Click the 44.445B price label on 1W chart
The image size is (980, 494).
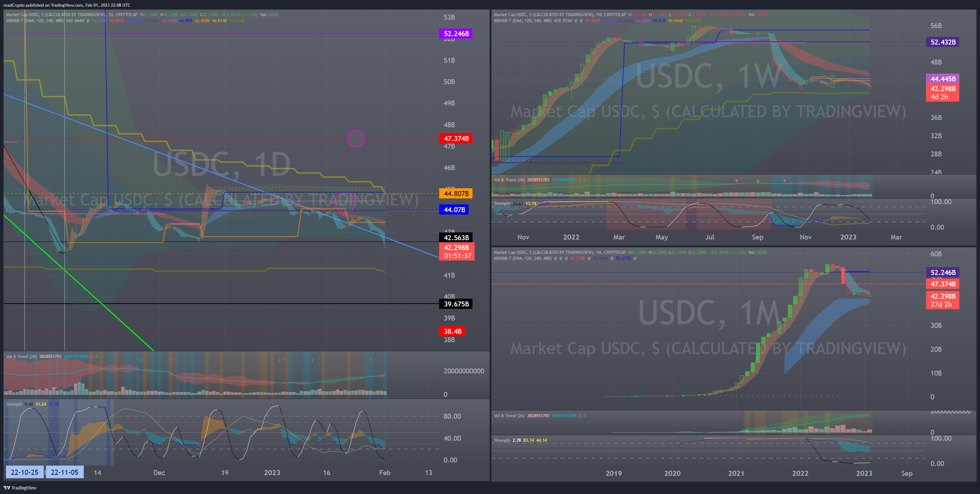(943, 79)
